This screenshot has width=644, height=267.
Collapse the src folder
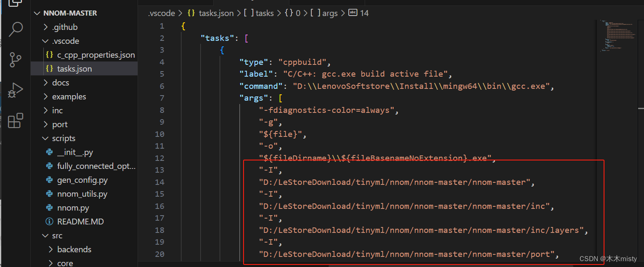(x=46, y=235)
